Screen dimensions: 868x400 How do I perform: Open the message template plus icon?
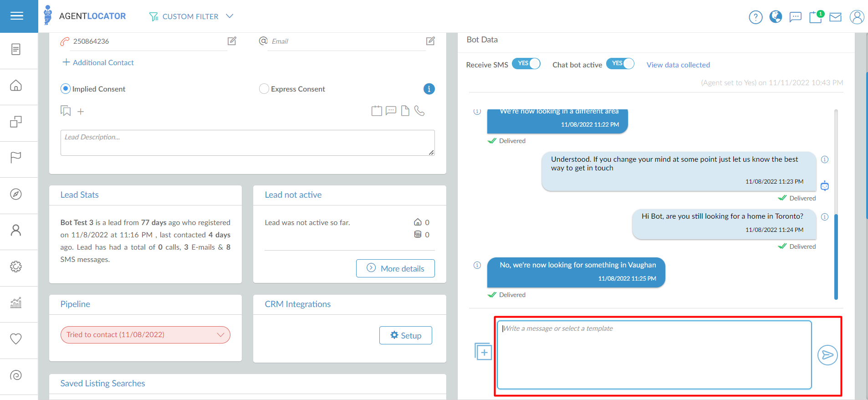tap(483, 351)
